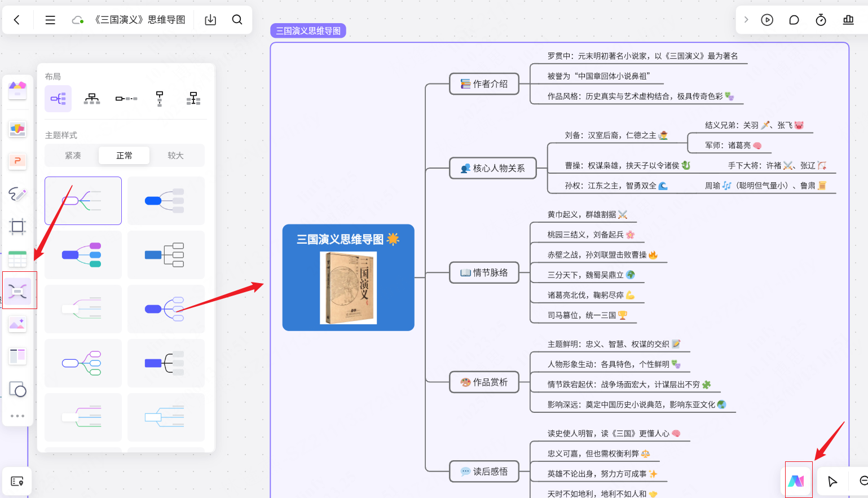Open the voting chart icon
868x498 pixels.
click(x=848, y=20)
